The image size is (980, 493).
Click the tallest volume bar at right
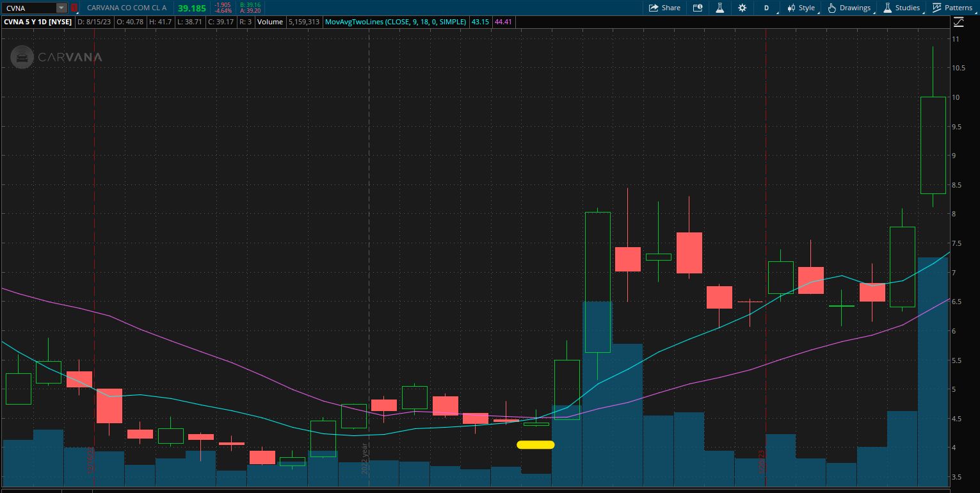[933, 371]
